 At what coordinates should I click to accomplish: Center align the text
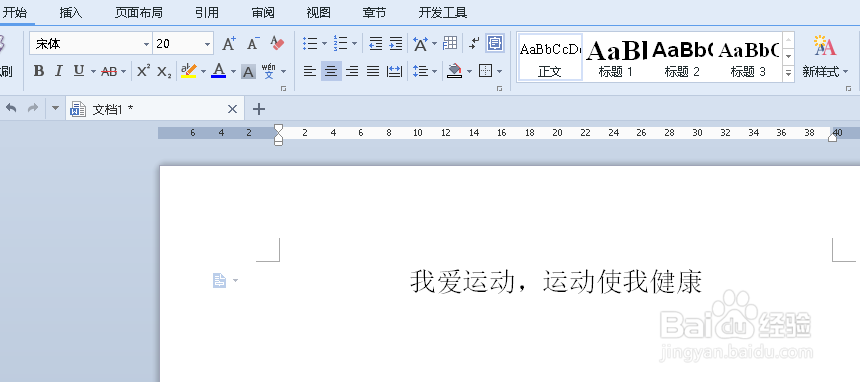coord(331,71)
